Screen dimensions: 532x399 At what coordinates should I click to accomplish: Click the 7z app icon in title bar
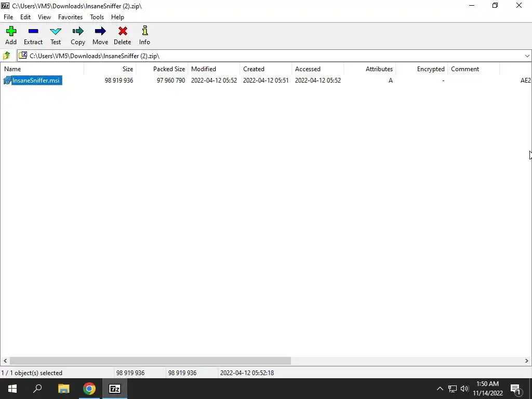[x=5, y=6]
